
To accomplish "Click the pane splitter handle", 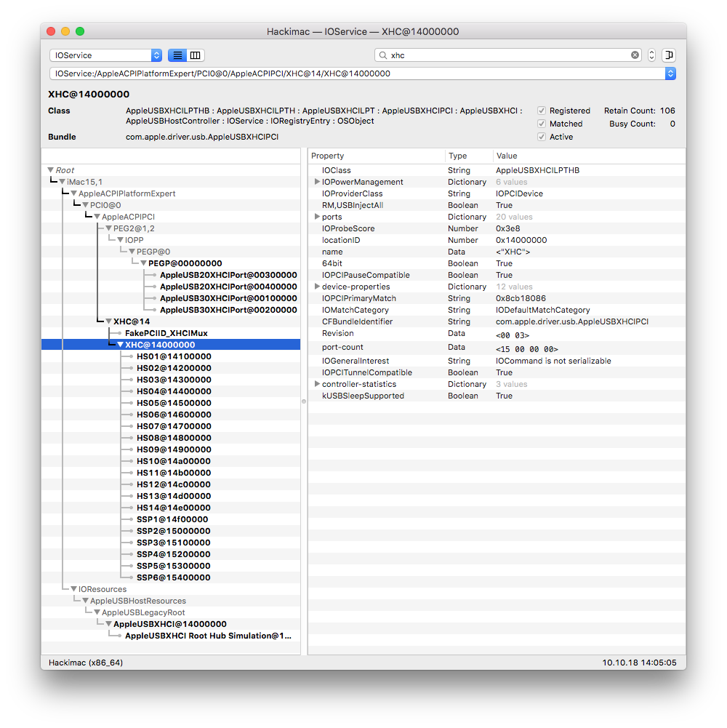I will (x=304, y=401).
